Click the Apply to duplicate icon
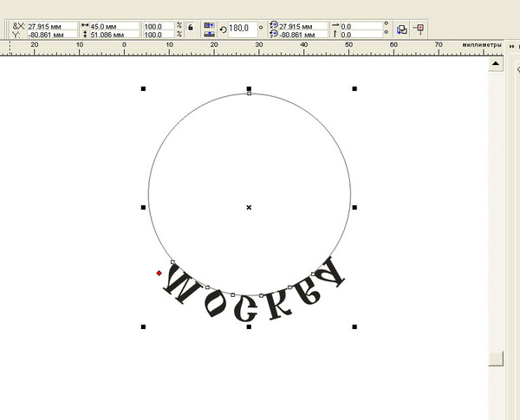Image resolution: width=520 pixels, height=420 pixels. point(401,29)
